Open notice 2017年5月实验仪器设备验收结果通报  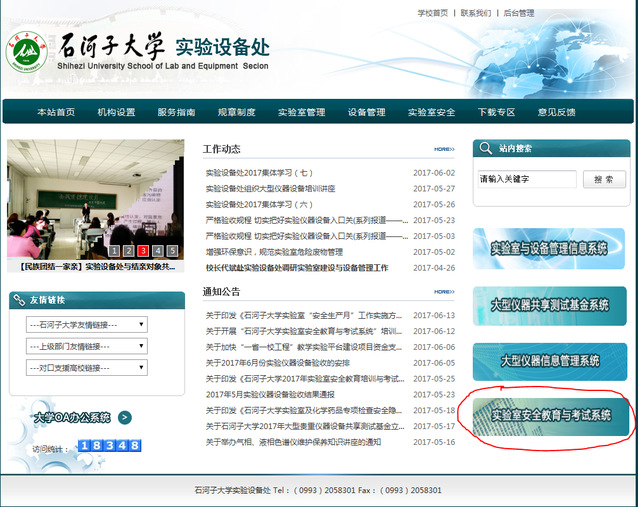[270, 395]
